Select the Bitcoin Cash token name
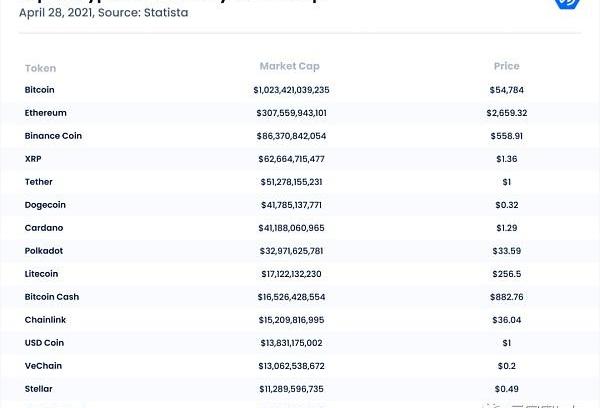This screenshot has width=600, height=408. [52, 297]
